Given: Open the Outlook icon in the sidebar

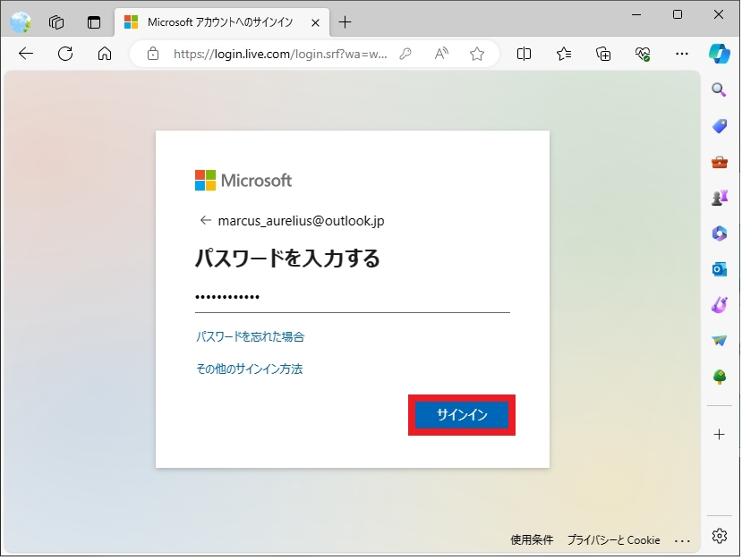Looking at the screenshot, I should 719,268.
